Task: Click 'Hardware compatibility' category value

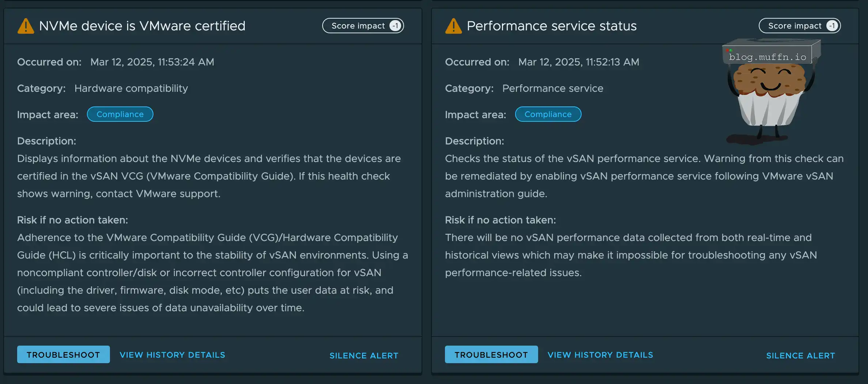Action: [131, 88]
